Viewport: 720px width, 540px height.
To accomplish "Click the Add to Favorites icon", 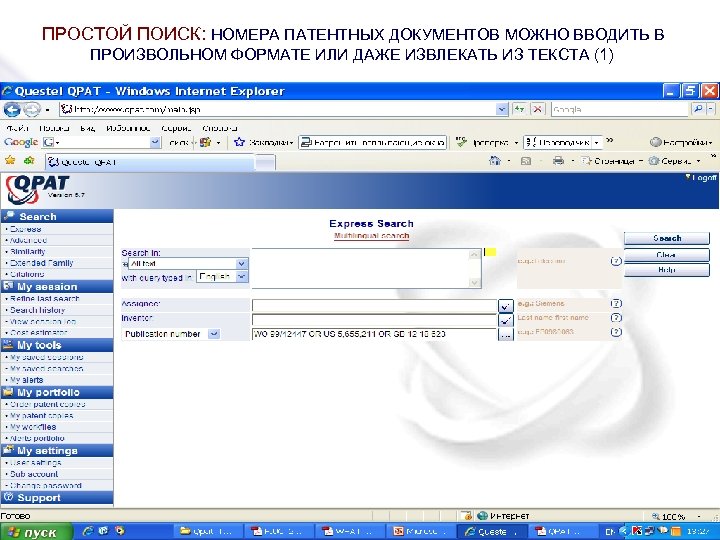I will pos(29,160).
